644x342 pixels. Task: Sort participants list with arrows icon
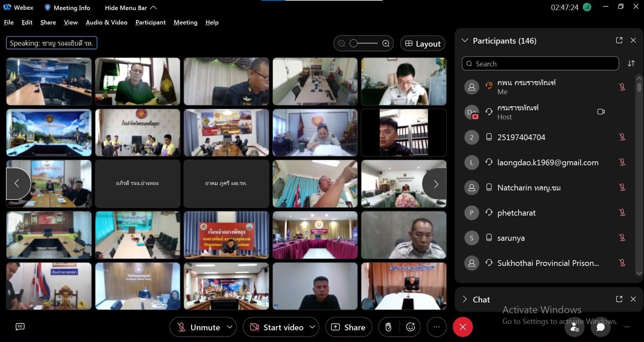(x=631, y=64)
